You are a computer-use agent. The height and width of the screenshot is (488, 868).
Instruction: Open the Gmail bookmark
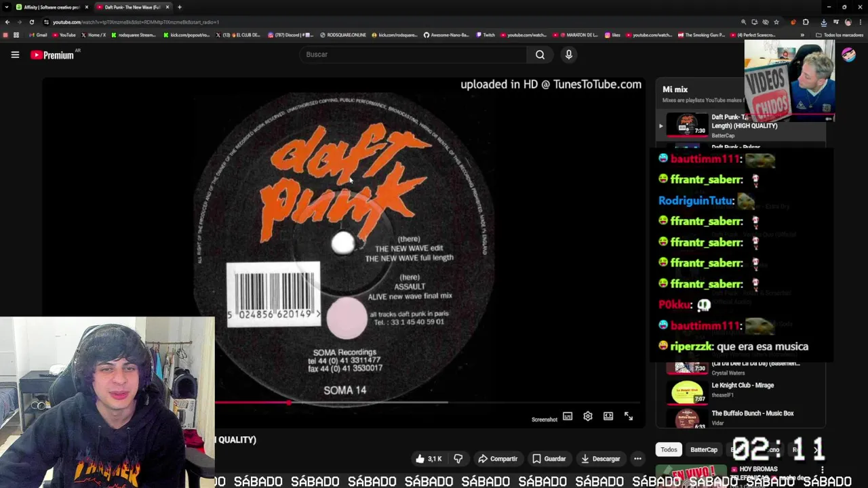click(38, 35)
